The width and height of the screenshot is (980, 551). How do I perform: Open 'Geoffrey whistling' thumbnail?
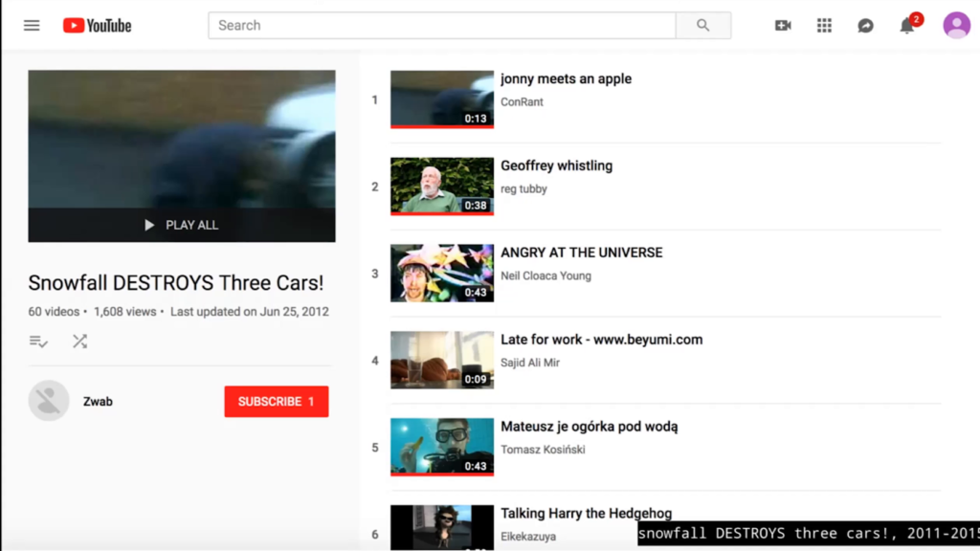(x=442, y=187)
